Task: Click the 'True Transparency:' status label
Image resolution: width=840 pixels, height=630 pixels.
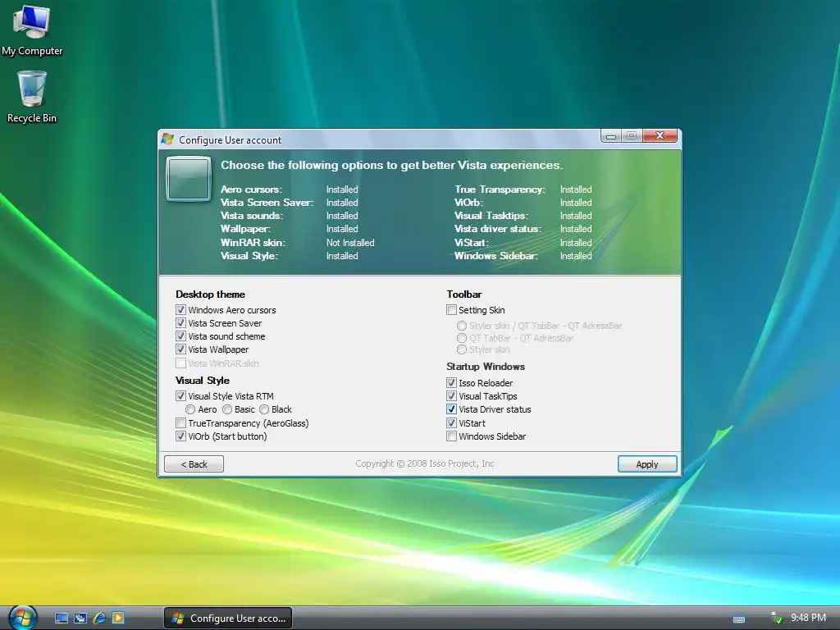Action: (x=500, y=189)
